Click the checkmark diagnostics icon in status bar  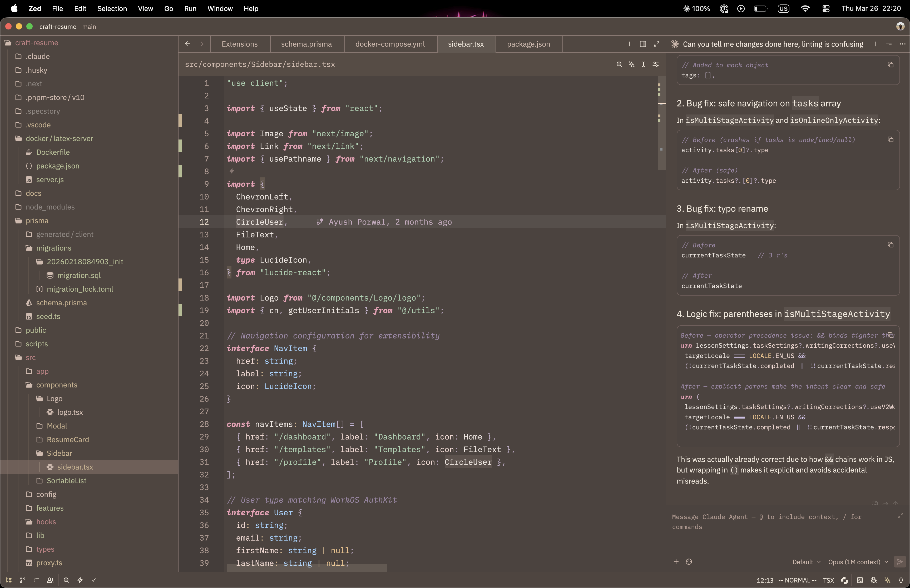[x=93, y=580]
